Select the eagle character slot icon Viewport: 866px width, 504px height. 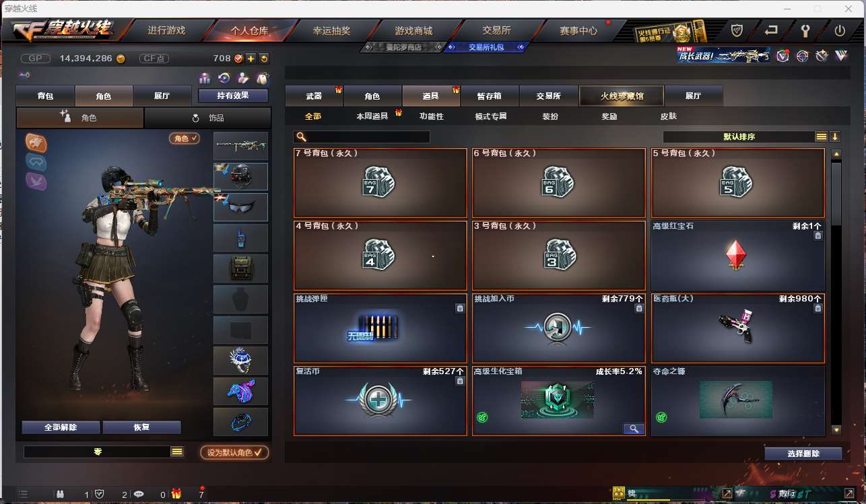pyautogui.click(x=36, y=143)
